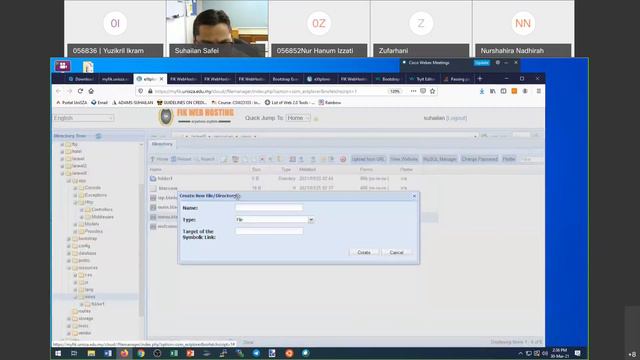Open File Explorer from the taskbar
Viewport: 640px width, 360px height.
(x=91, y=353)
